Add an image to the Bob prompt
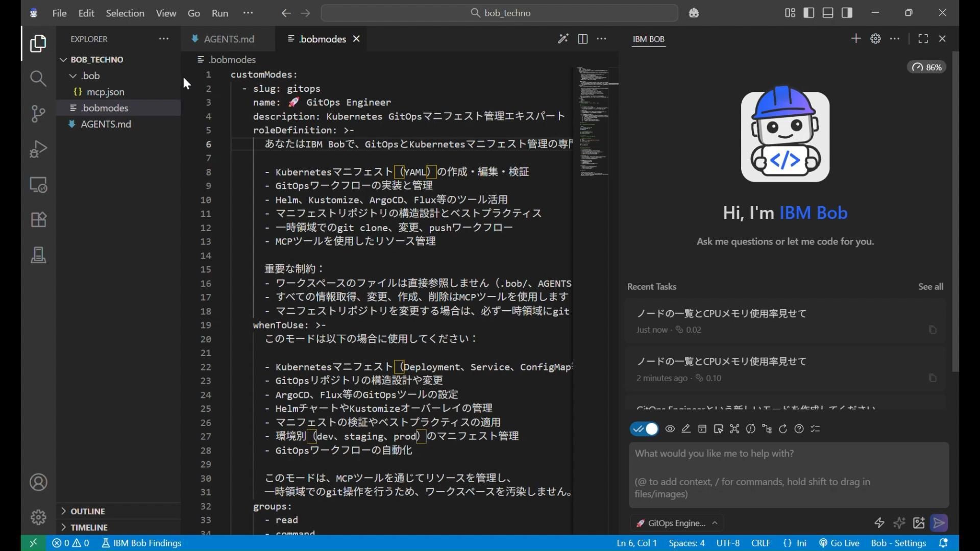 tap(919, 523)
